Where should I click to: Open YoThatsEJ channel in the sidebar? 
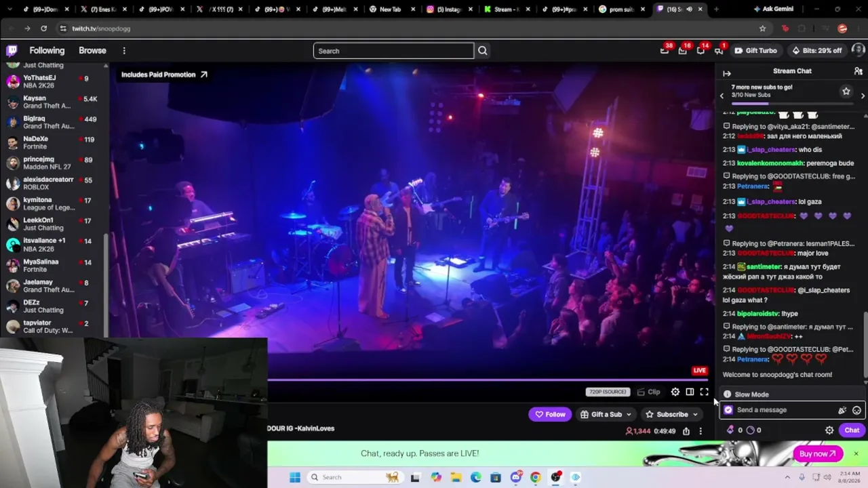(x=54, y=81)
